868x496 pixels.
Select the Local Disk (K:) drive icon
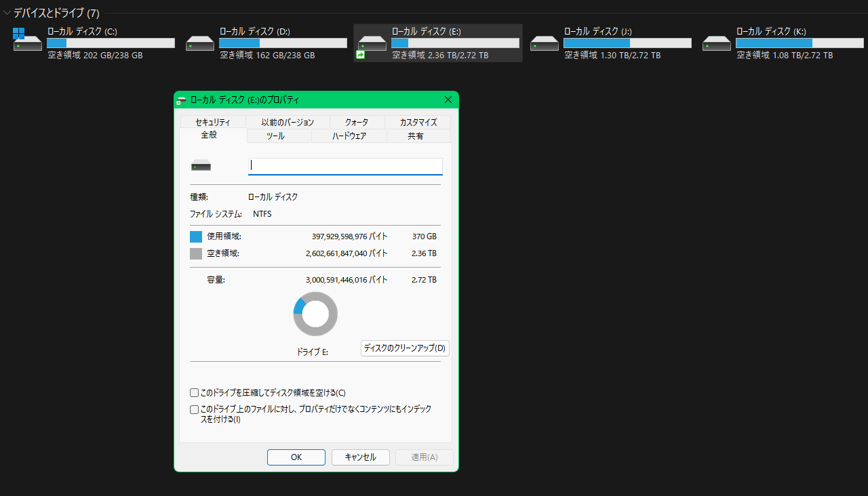(717, 43)
